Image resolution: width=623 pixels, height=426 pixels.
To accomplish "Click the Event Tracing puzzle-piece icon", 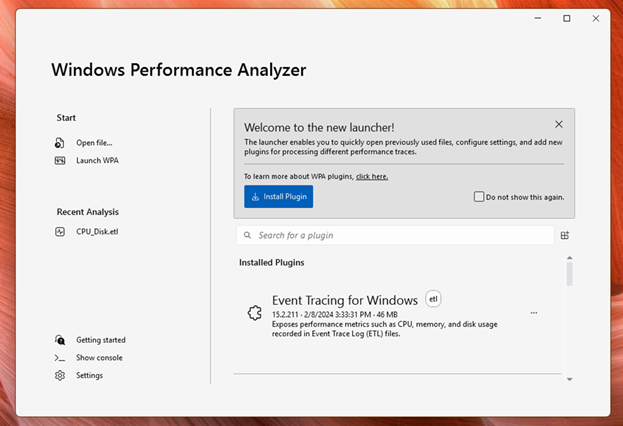I will tap(255, 313).
